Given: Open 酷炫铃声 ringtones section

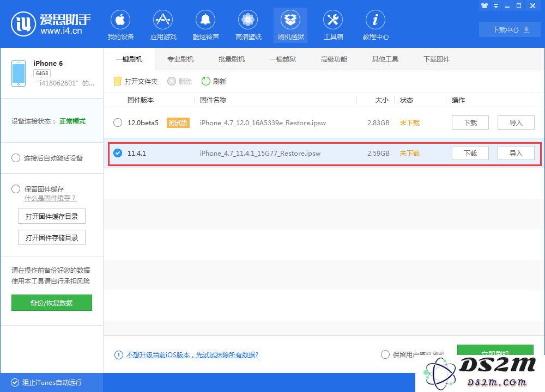Looking at the screenshot, I should [x=206, y=25].
